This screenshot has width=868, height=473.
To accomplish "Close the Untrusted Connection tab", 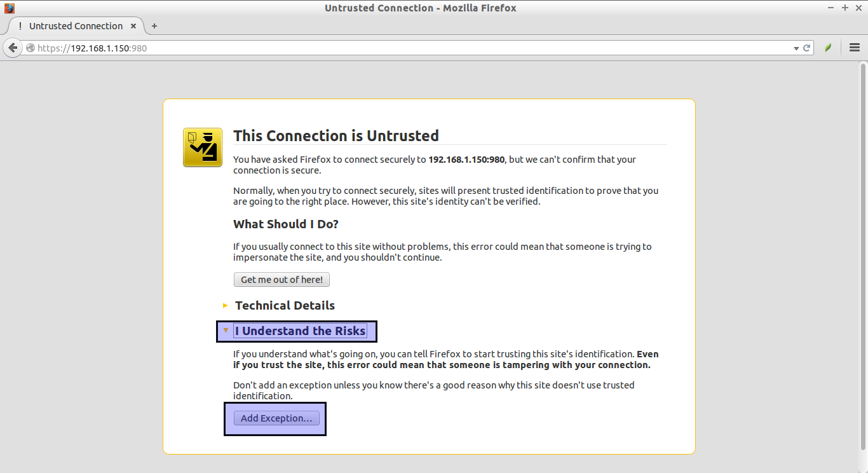I will tap(133, 26).
